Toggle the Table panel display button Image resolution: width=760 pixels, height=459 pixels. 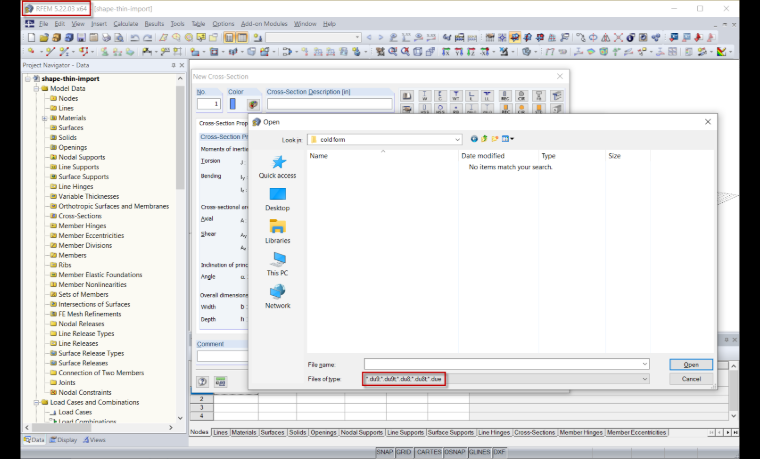[242, 37]
